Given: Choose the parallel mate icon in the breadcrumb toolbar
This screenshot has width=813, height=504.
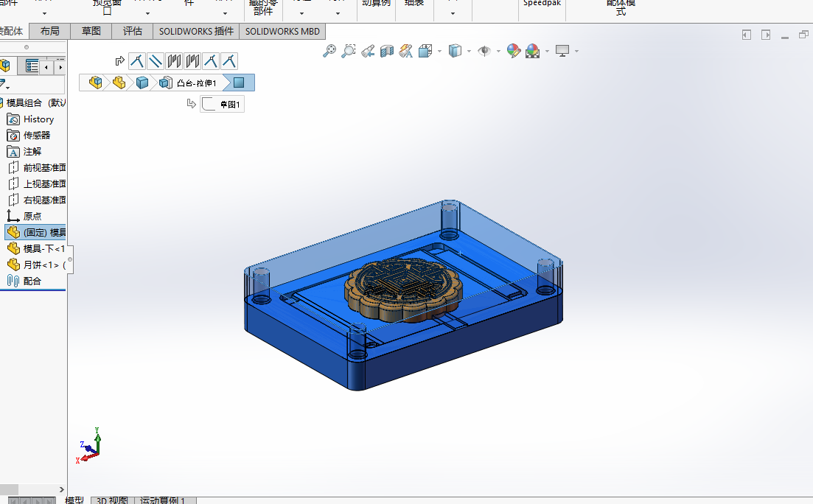Looking at the screenshot, I should coord(156,61).
